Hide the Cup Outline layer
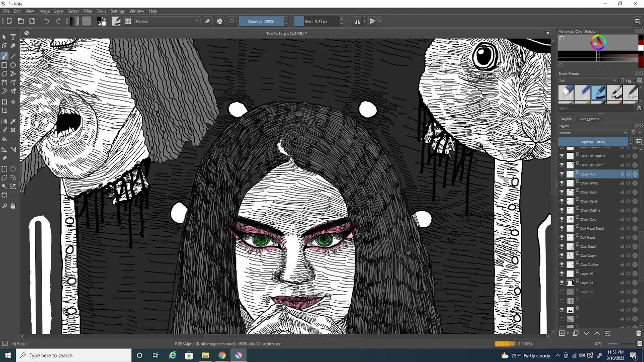Viewport: 644px width, 362px height. (562, 264)
